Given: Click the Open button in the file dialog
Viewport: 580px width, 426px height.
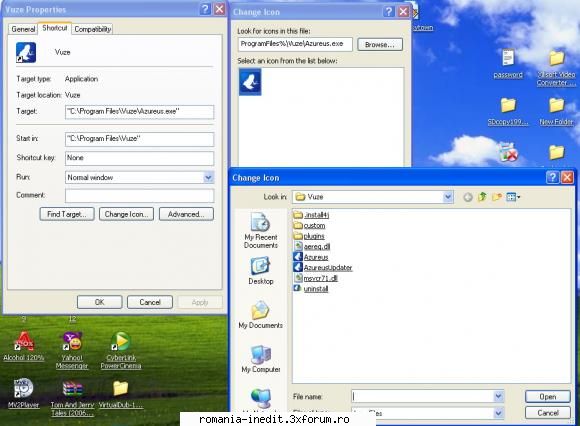Looking at the screenshot, I should tap(547, 396).
